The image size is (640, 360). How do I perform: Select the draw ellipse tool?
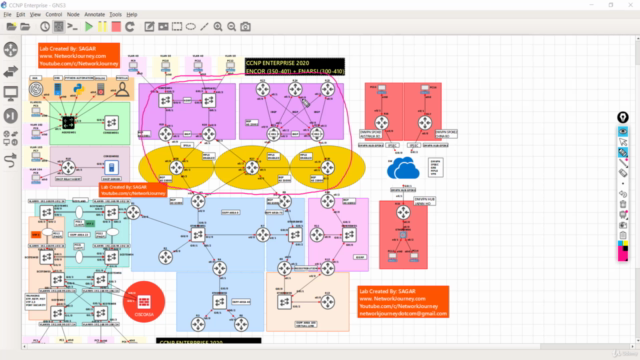point(191,27)
